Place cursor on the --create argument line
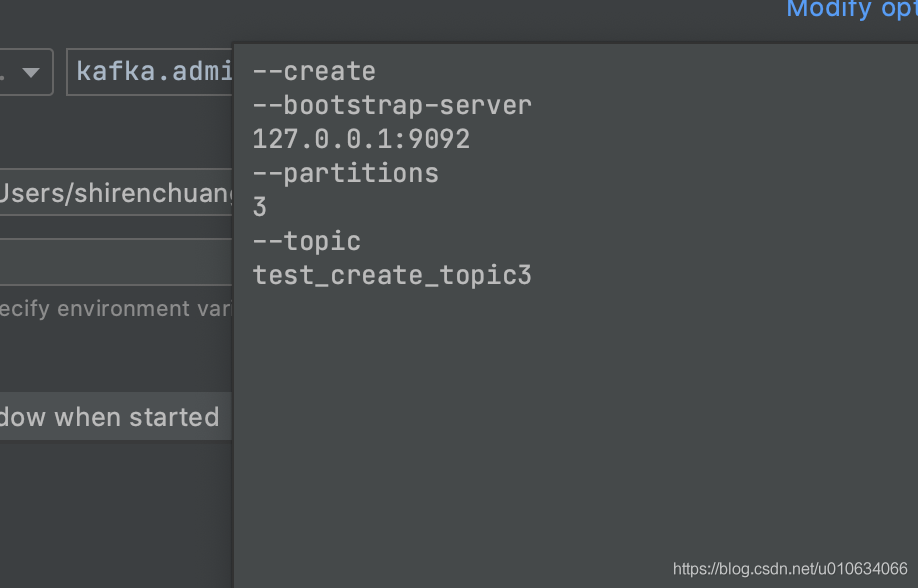 click(x=314, y=71)
